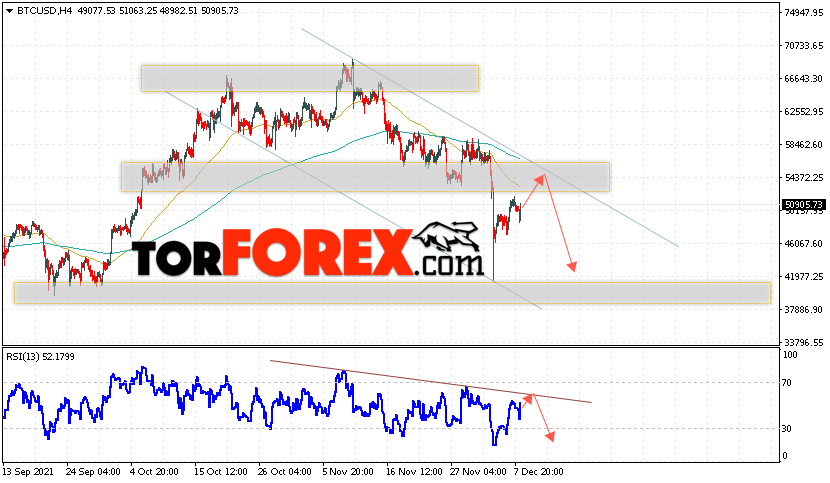Click the RSI(13) 52.1799 indicator label
The image size is (830, 483).
pyautogui.click(x=40, y=356)
